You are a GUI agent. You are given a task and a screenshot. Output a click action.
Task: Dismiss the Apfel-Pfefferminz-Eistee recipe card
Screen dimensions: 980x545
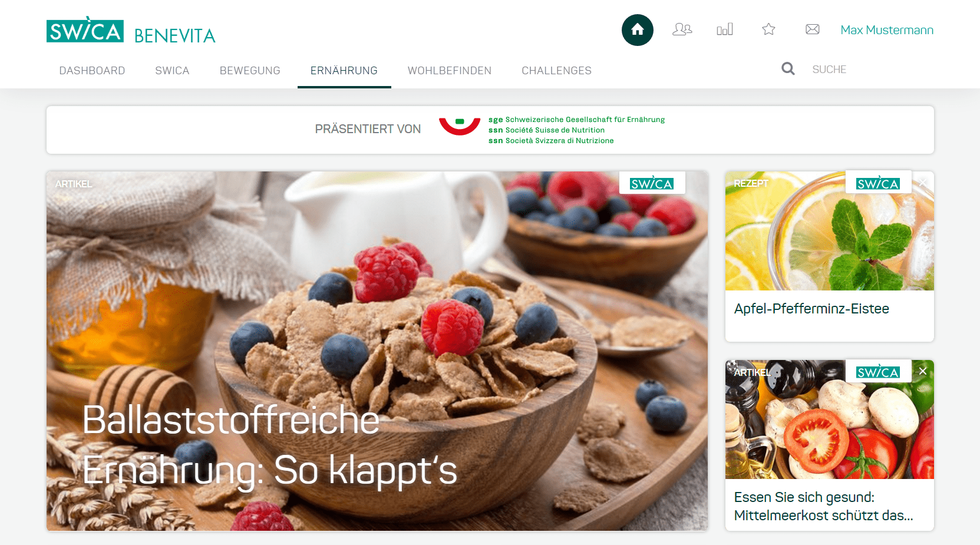tap(923, 183)
